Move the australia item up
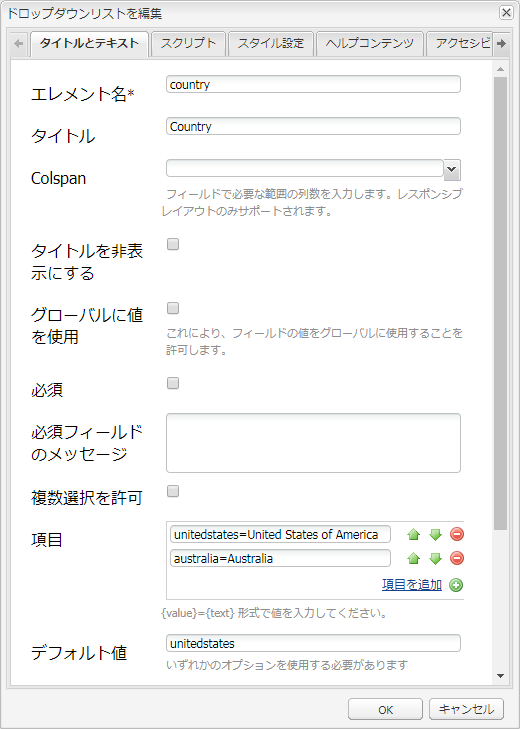Screen dimensions: 520x729 click(413, 558)
